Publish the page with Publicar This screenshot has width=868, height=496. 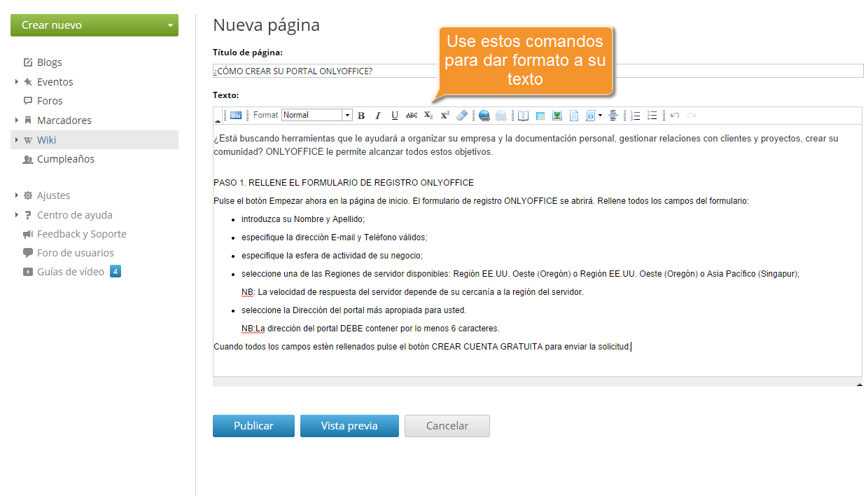coord(253,426)
